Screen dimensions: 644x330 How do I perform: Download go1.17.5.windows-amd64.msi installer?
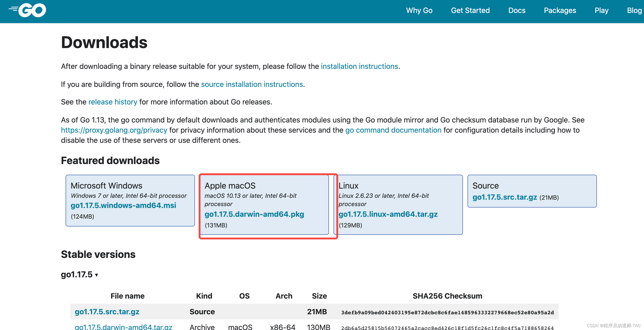pos(123,205)
